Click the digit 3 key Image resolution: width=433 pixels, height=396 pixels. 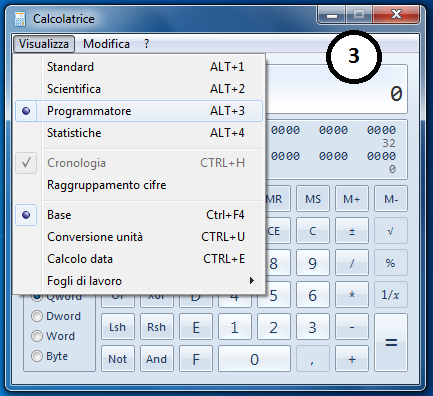point(313,327)
